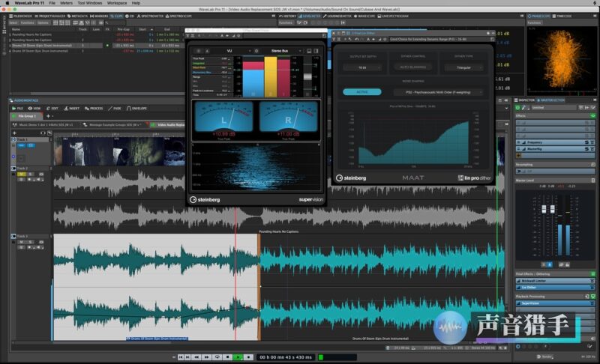600x364 pixels.
Task: Sort clips list by Name column
Action: pyautogui.click(x=16, y=29)
